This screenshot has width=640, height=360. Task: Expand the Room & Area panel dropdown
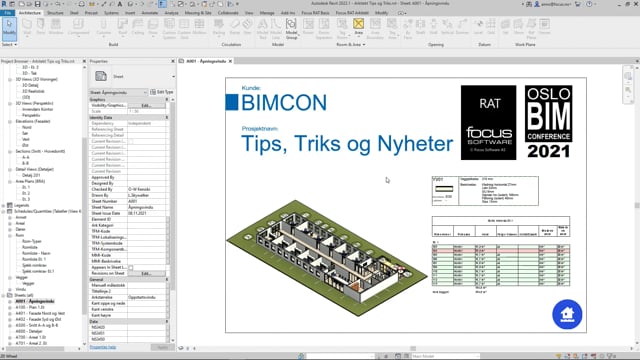click(x=351, y=44)
